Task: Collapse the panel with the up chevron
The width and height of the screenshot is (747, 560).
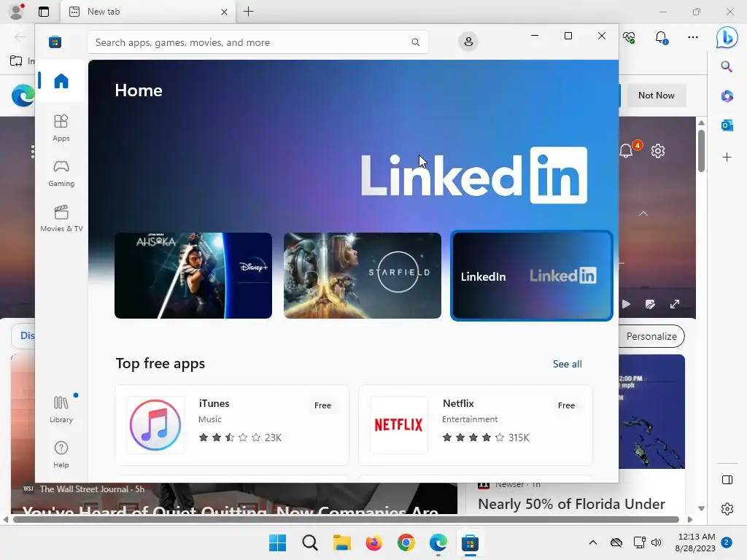Action: pos(643,214)
